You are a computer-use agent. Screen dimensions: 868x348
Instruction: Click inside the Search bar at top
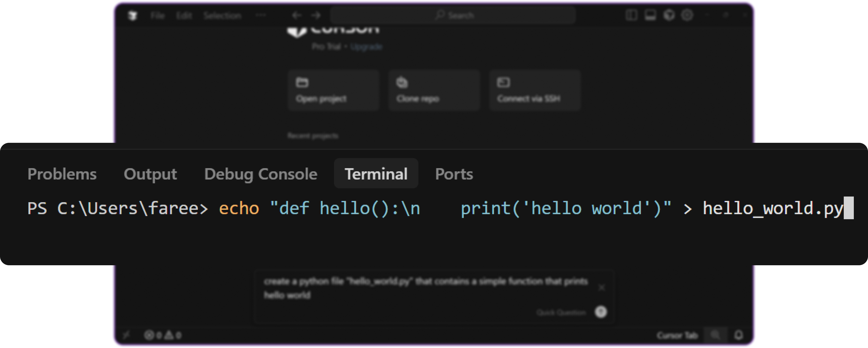click(453, 15)
